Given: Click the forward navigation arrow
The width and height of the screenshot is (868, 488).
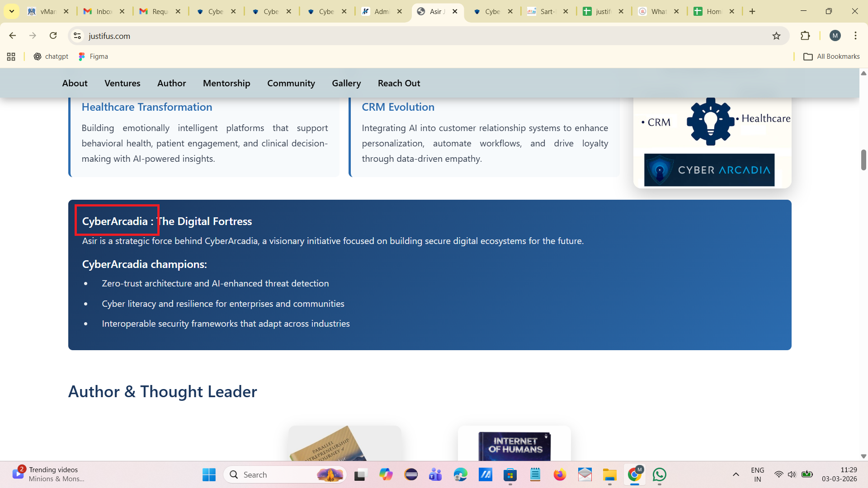Looking at the screenshot, I should click(33, 36).
